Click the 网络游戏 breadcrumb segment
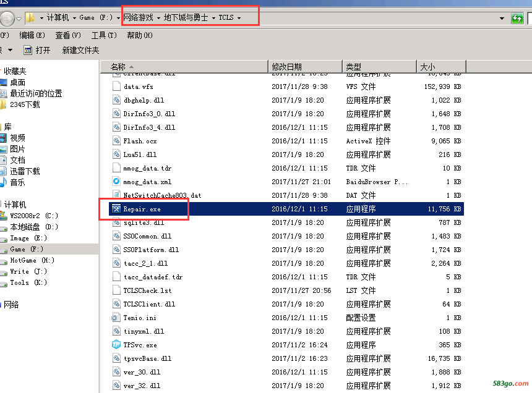 pos(139,17)
